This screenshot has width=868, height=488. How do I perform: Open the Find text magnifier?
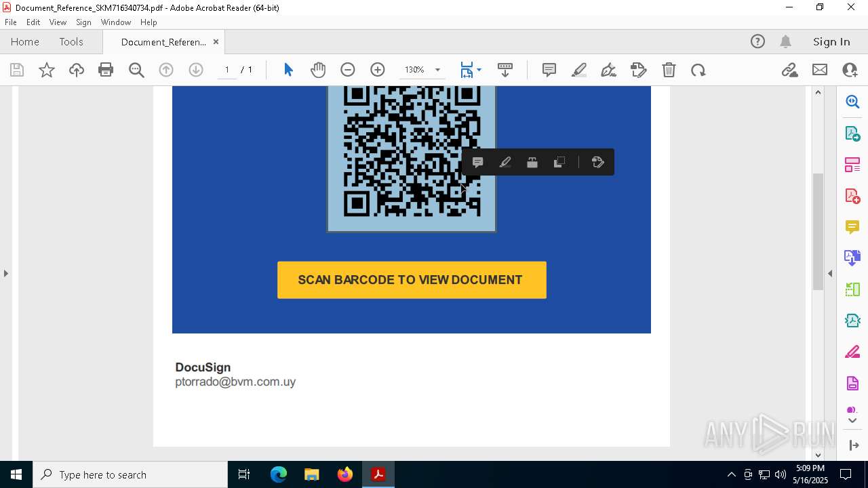[136, 70]
